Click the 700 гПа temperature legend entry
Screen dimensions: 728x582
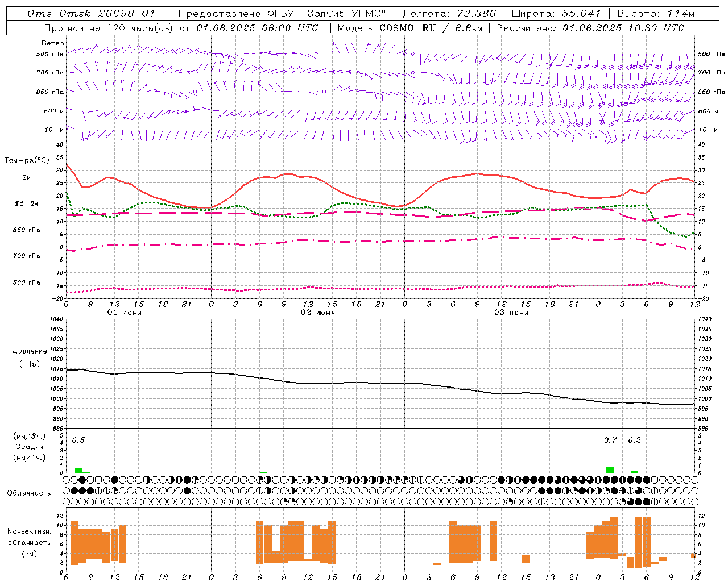[x=26, y=256]
